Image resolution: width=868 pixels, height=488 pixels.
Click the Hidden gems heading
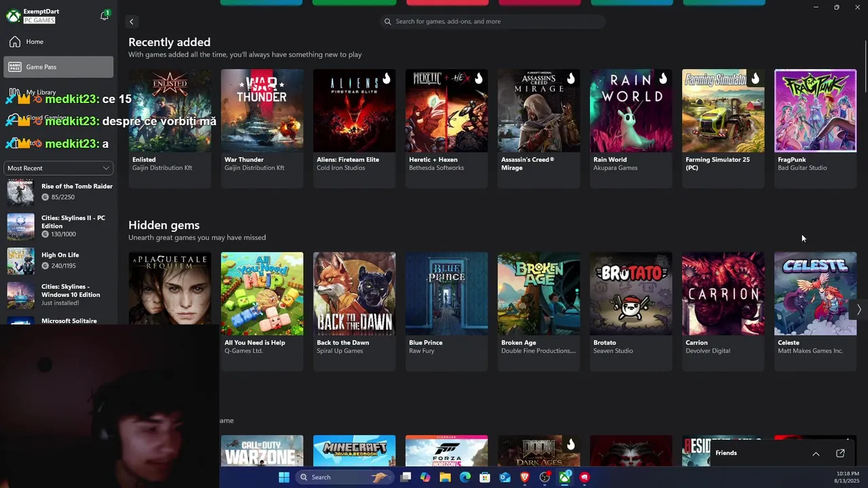[x=164, y=225]
